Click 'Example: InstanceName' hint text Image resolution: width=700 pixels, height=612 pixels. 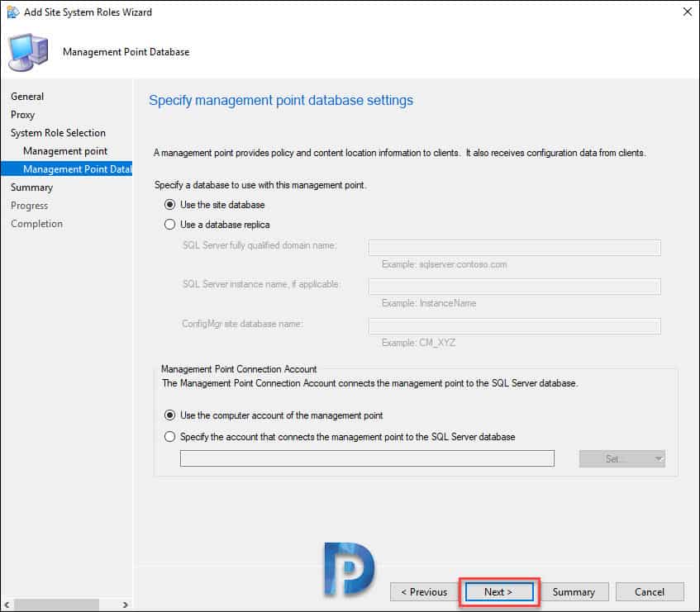(429, 303)
